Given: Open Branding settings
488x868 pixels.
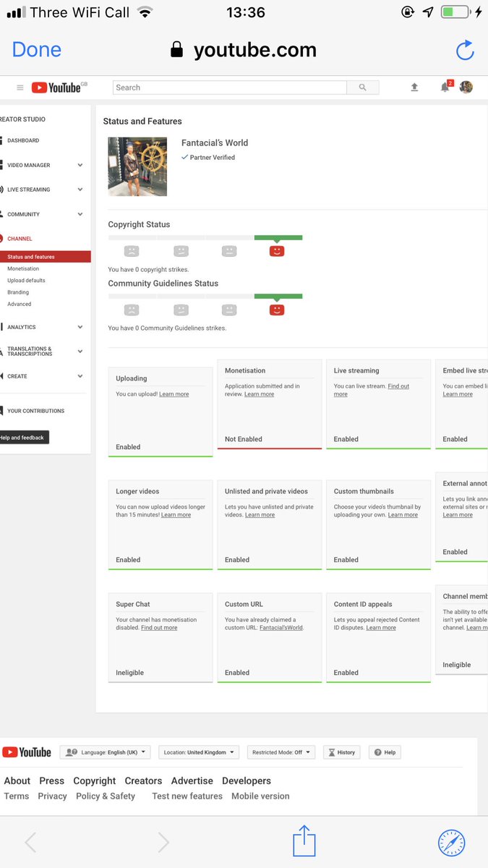Looking at the screenshot, I should (18, 292).
